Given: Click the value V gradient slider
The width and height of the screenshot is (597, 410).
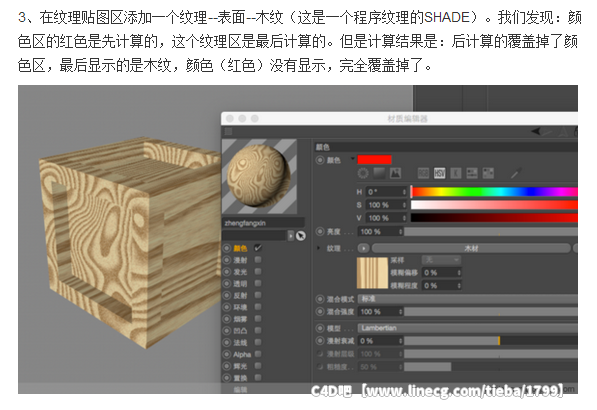Looking at the screenshot, I should pyautogui.click(x=494, y=218).
